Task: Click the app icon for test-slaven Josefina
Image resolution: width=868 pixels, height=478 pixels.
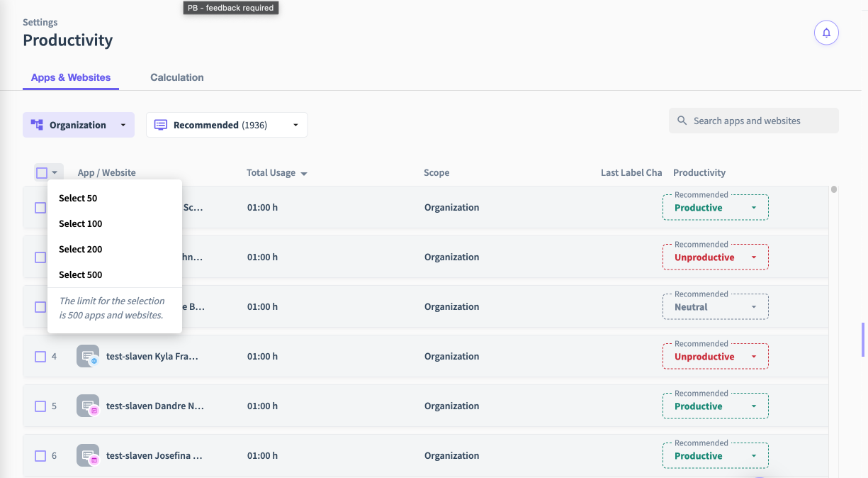Action: (x=87, y=455)
